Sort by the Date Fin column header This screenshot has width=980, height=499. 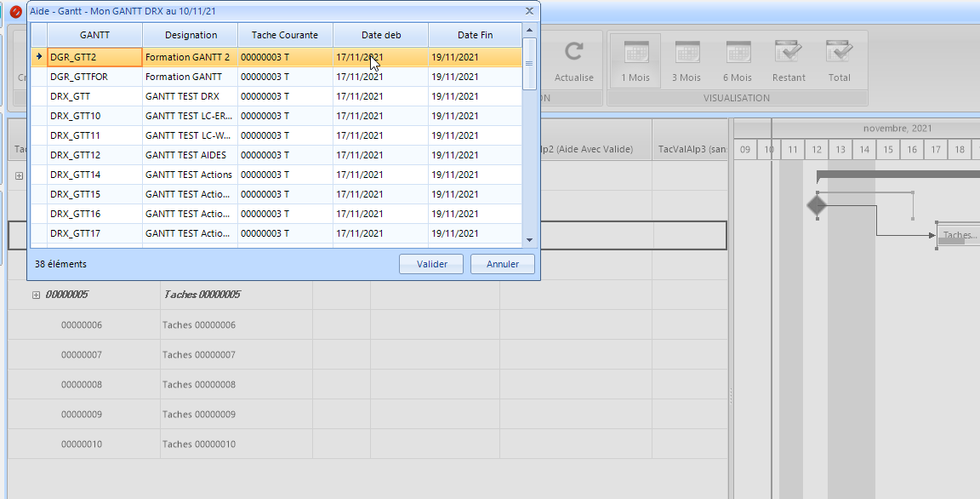(x=475, y=35)
